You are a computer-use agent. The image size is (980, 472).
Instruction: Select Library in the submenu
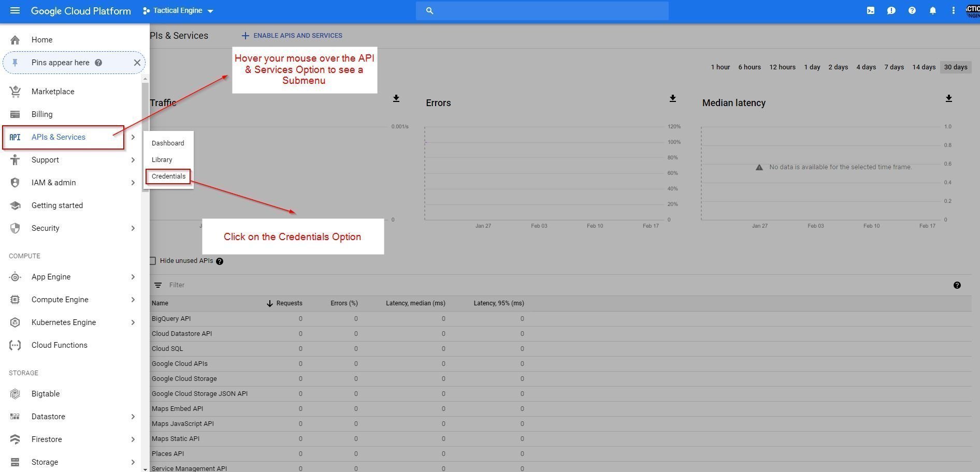pyautogui.click(x=162, y=160)
